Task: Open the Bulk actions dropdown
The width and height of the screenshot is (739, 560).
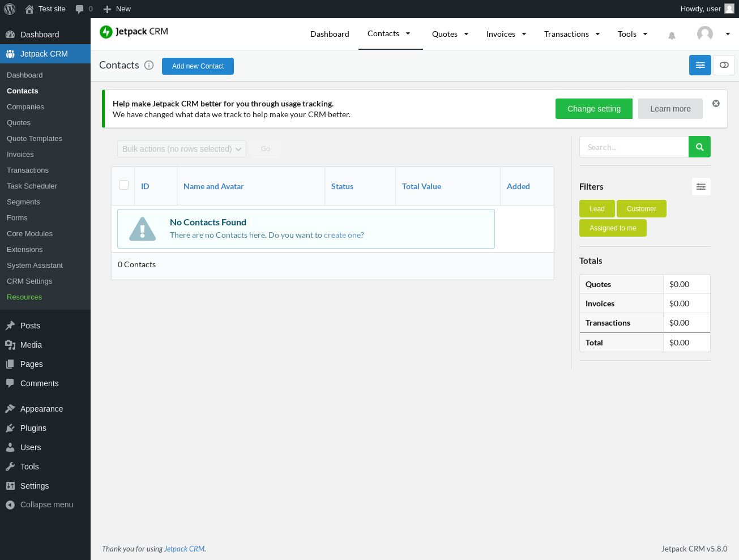Action: point(182,149)
